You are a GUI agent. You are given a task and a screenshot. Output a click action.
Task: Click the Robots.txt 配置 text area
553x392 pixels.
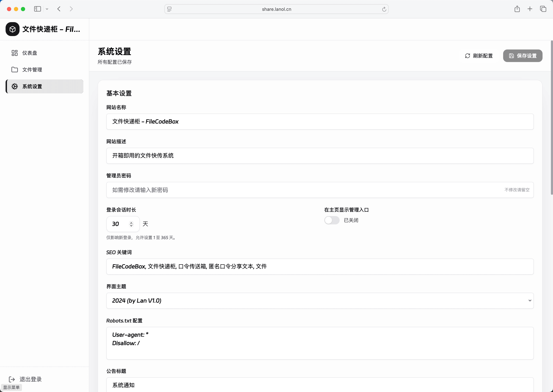click(x=320, y=343)
